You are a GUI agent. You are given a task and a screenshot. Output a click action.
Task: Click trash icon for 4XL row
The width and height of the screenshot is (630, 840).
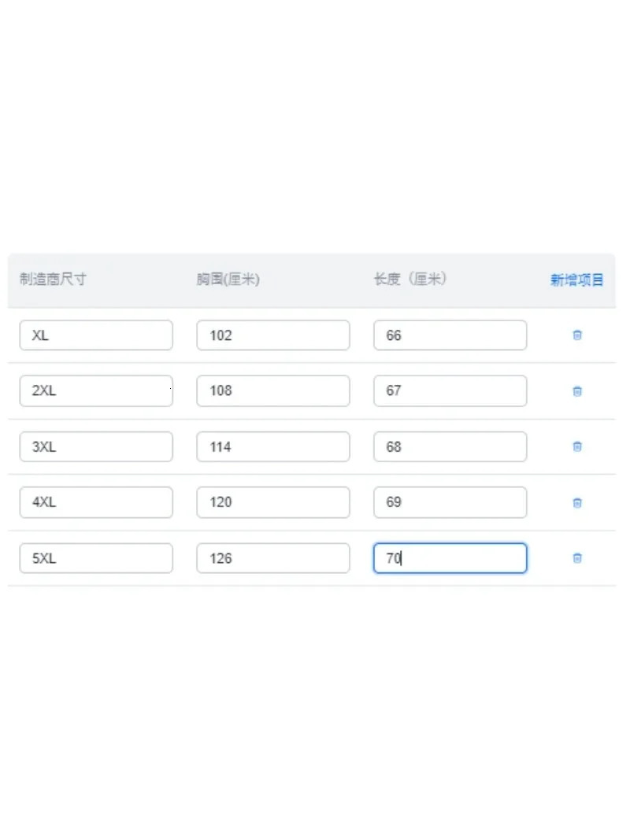[x=576, y=502]
